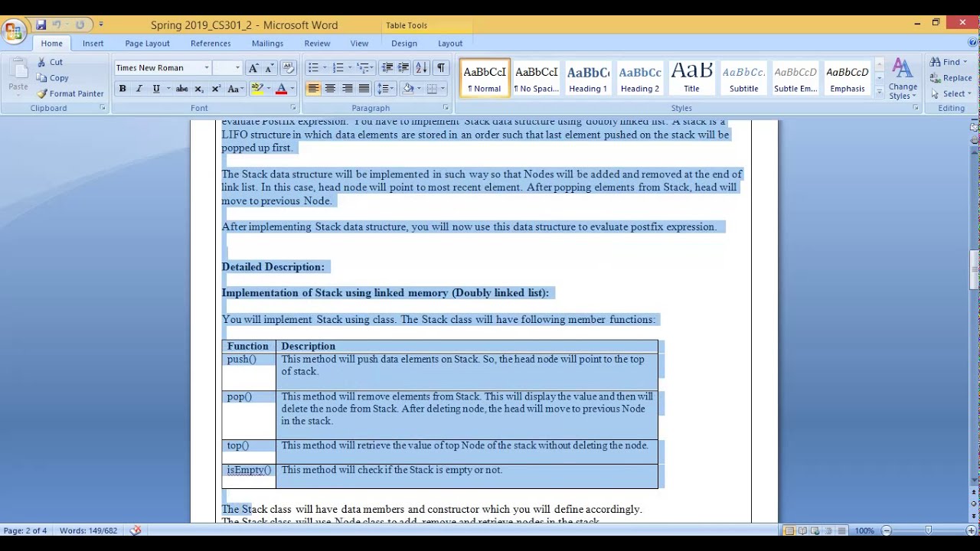Screen dimensions: 980x551
Task: Open the Table Tools Design tab
Action: [x=404, y=44]
